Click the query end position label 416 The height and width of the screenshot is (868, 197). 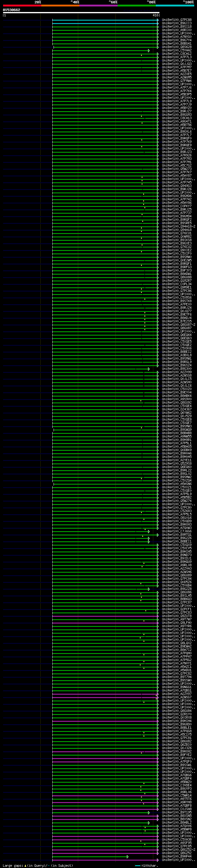tap(155, 15)
